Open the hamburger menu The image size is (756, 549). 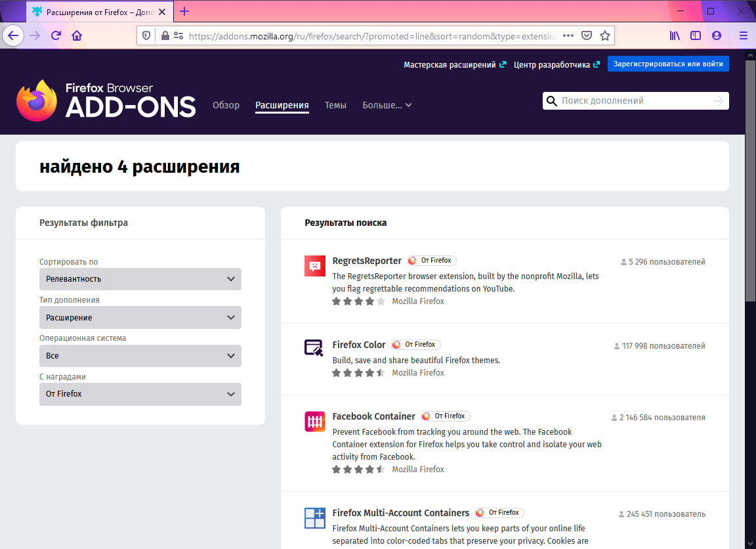[743, 35]
